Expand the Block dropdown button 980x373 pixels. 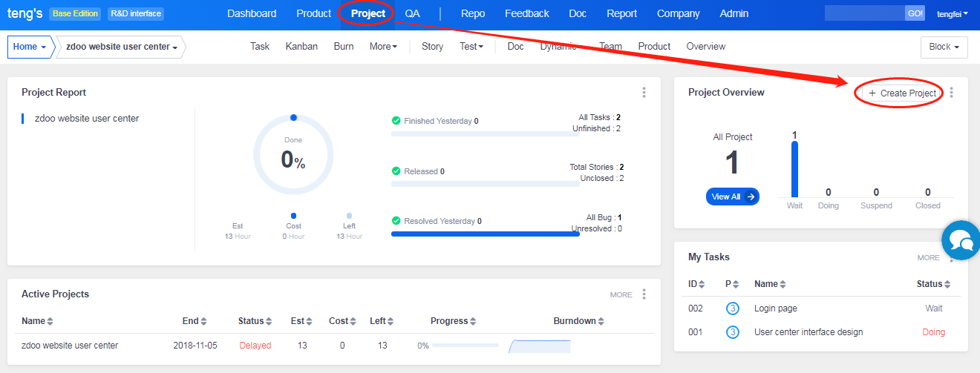[x=944, y=47]
